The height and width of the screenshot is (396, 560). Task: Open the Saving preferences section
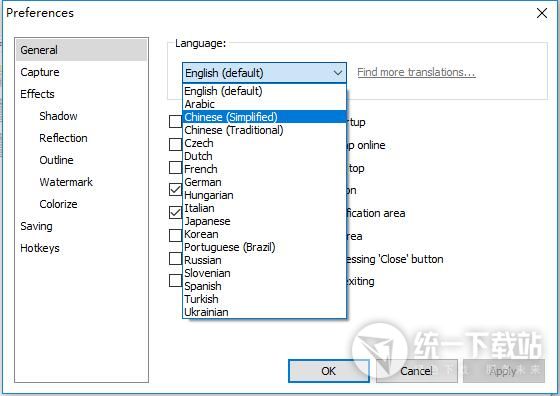pos(36,226)
